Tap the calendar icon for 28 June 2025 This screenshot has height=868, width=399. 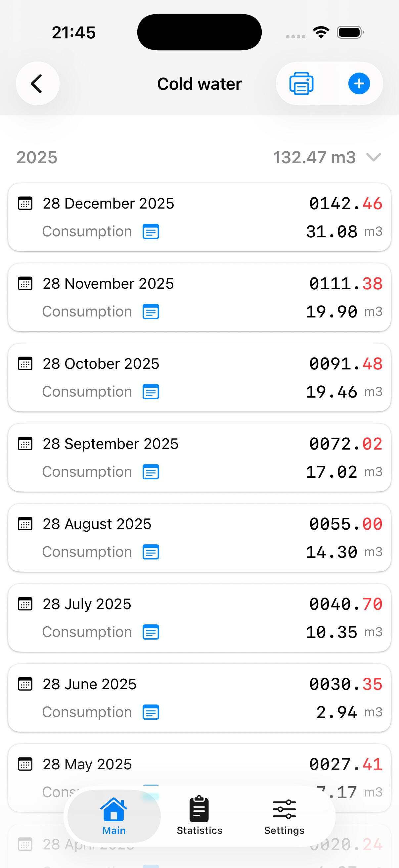click(x=25, y=684)
